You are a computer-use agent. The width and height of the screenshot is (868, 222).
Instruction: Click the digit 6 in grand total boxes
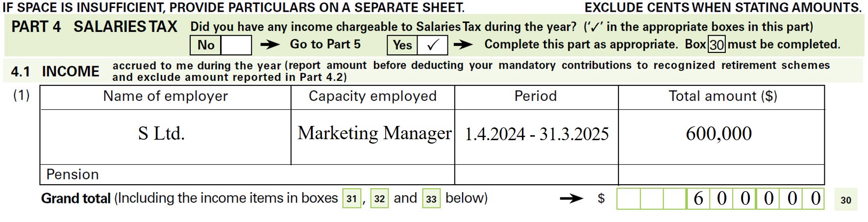tap(698, 198)
